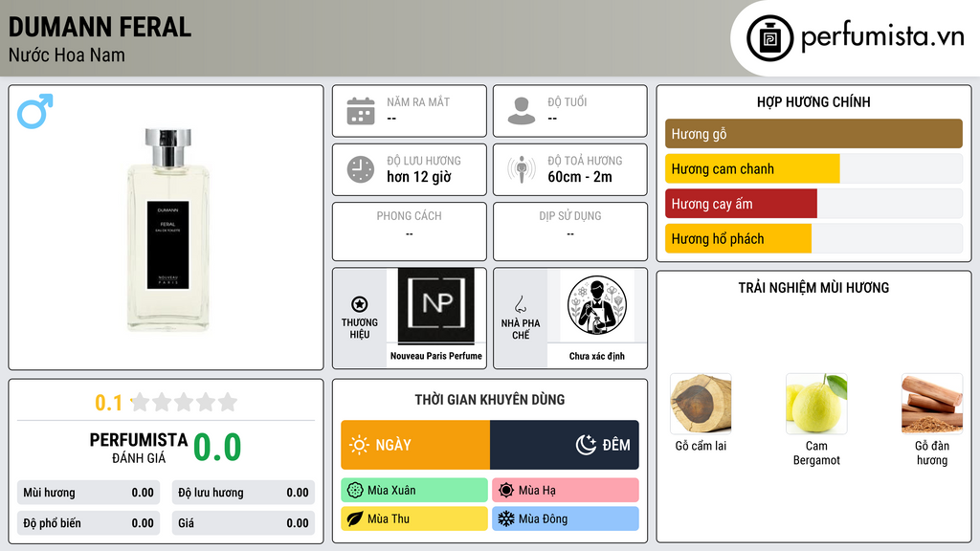Click the Hợp hương chính heading

[x=813, y=101]
